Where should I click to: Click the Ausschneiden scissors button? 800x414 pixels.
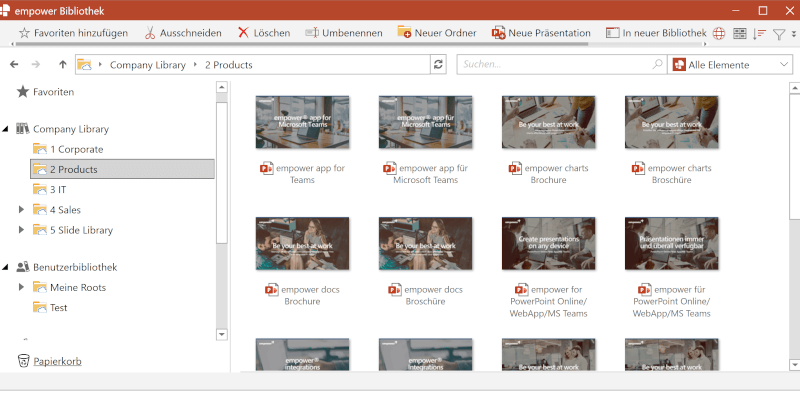click(x=183, y=33)
